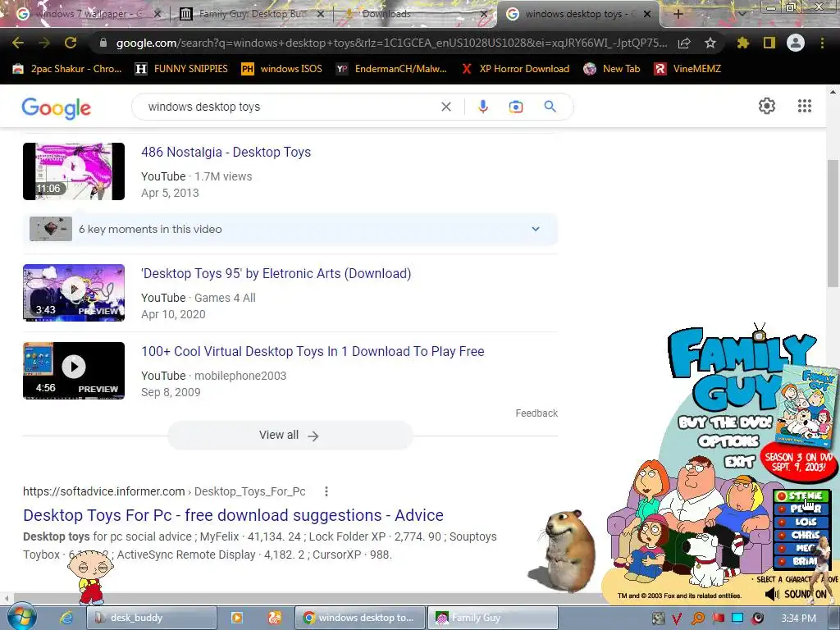Screen dimensions: 840x630
Task: Play the 3:43 preview thumbnail
Action: point(74,293)
